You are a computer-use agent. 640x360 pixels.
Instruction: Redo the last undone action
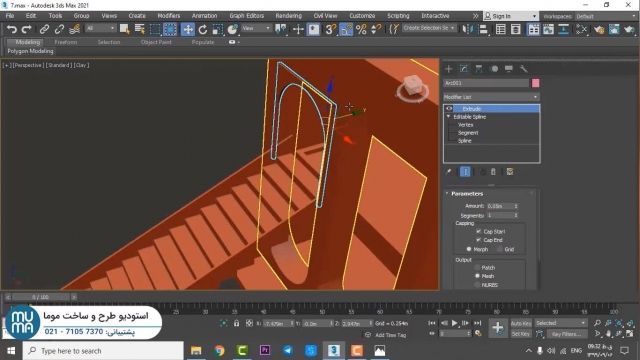[27, 29]
